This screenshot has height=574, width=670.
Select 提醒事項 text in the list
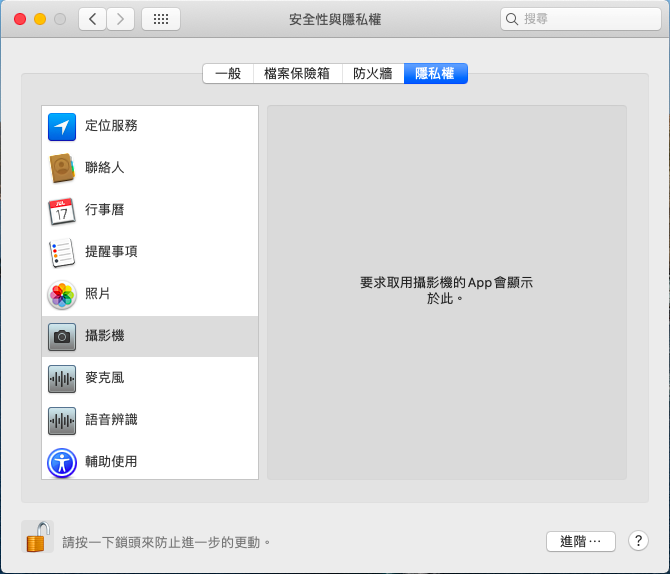point(111,251)
